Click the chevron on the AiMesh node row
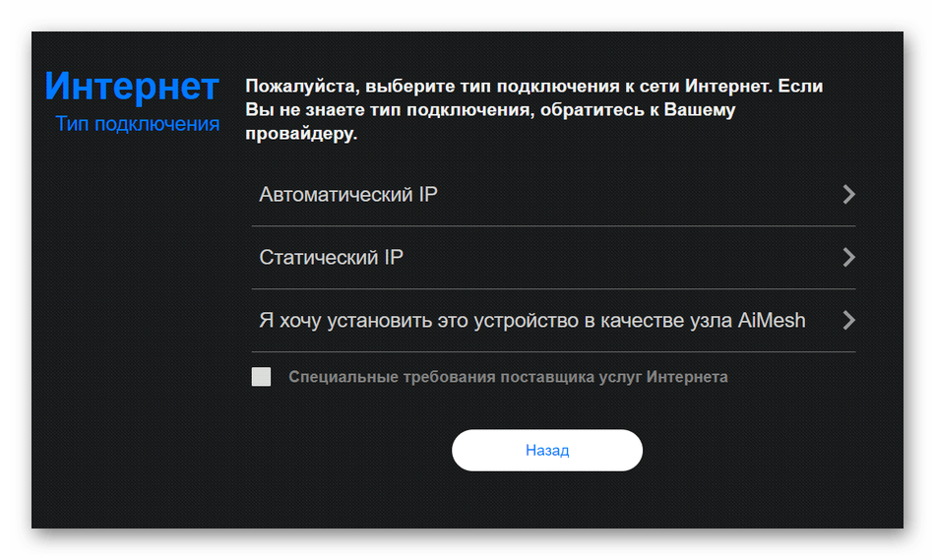The width and height of the screenshot is (935, 560). click(x=848, y=321)
